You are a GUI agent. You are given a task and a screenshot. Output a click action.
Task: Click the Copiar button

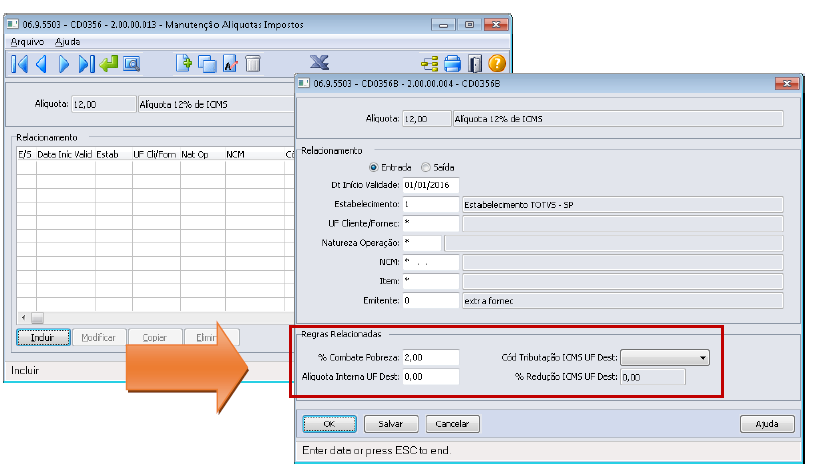point(155,337)
